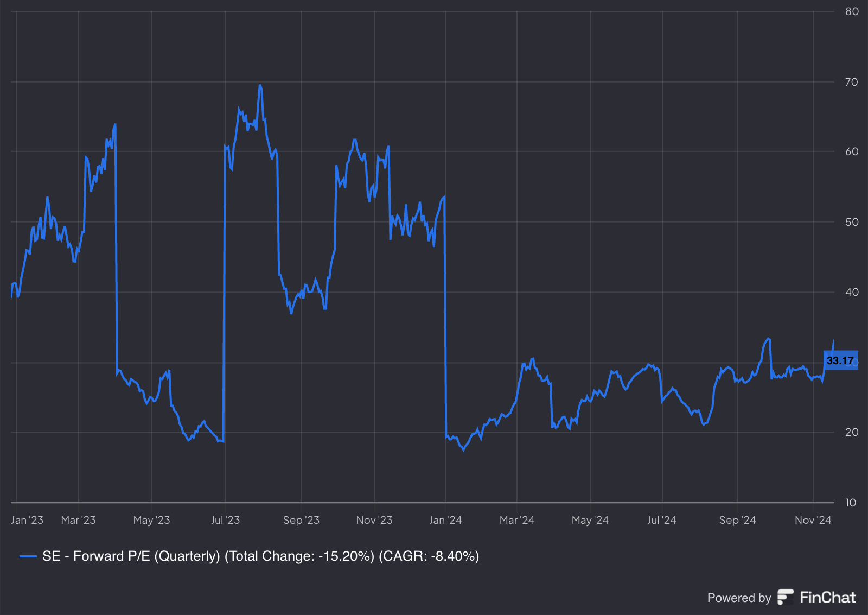Viewport: 868px width, 615px height.
Task: Click the Sep '24 axis label
Action: [737, 520]
